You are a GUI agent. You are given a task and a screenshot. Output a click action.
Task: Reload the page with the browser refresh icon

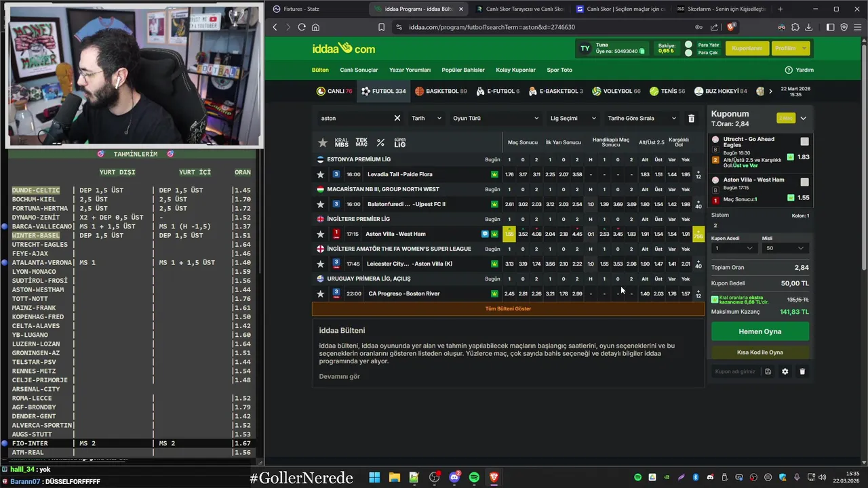pos(302,27)
